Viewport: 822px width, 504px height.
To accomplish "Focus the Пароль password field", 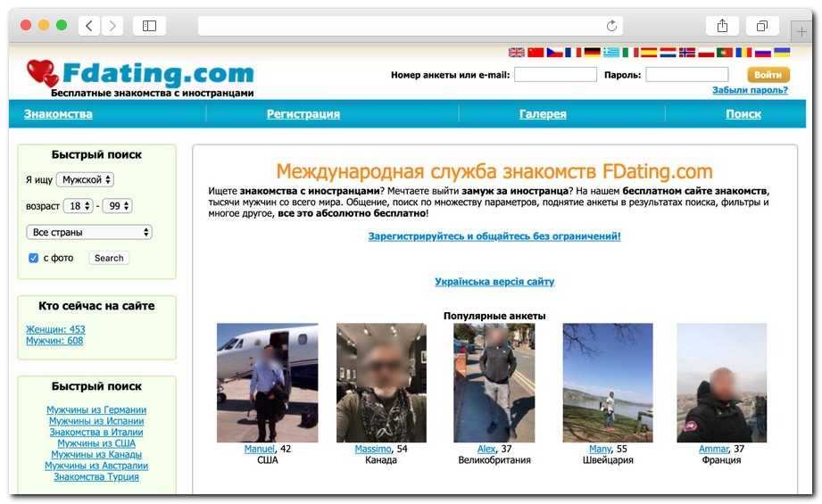I will coord(686,75).
